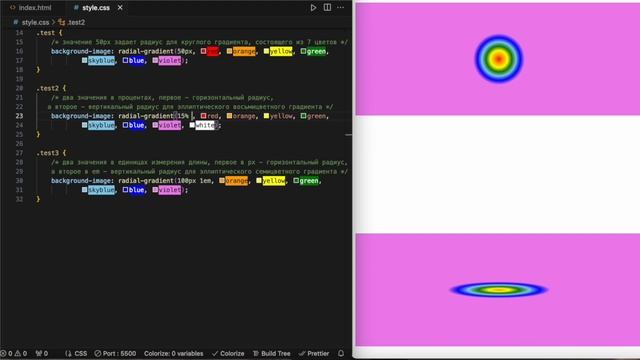The height and width of the screenshot is (360, 640).
Task: Open the green swatch on line 23
Action: pyautogui.click(x=303, y=116)
